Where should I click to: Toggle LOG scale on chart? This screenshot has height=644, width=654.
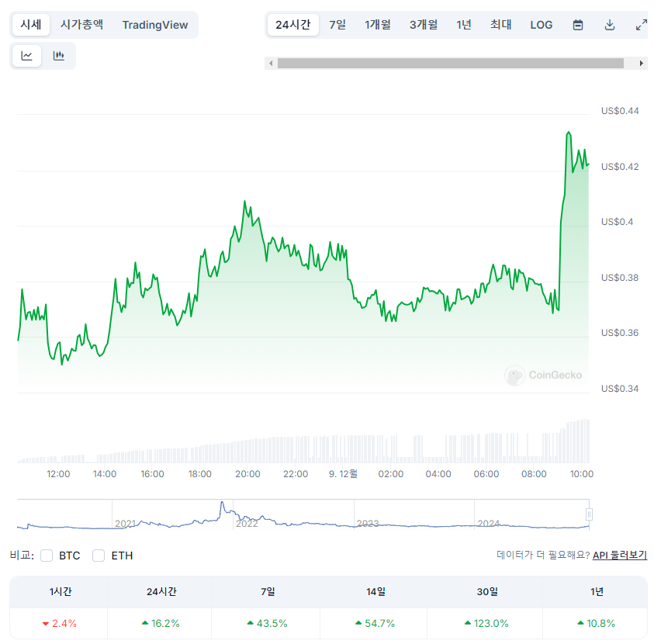point(541,25)
